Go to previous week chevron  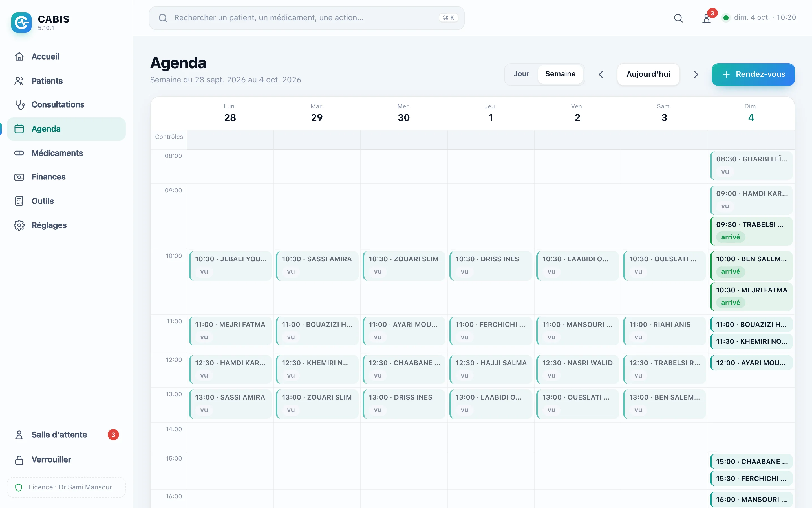tap(601, 74)
